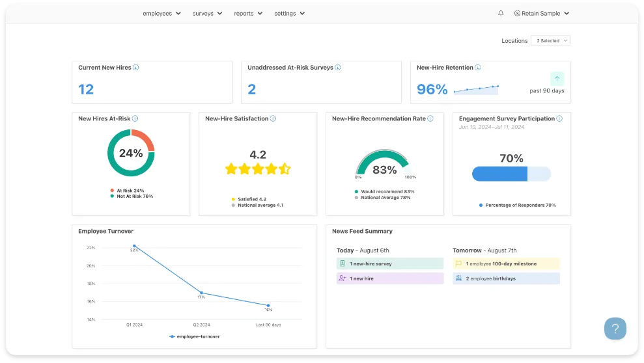
Task: Click the green retention trend arrow icon
Action: tap(557, 79)
